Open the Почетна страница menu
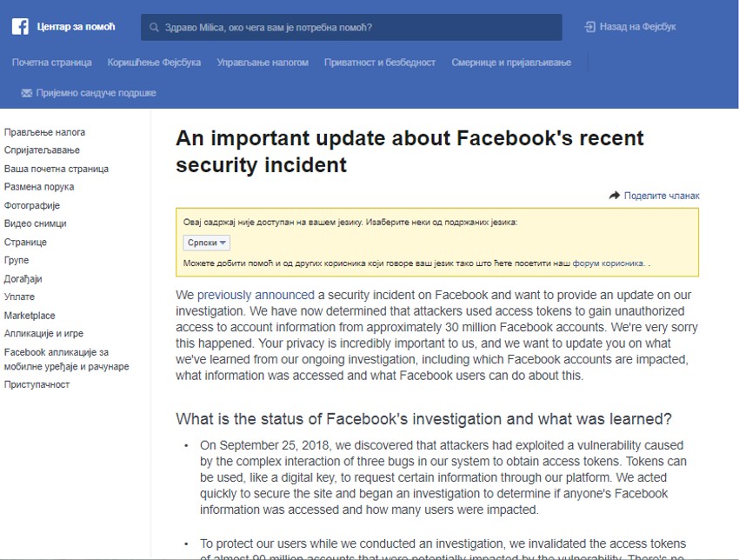Viewport: 739px width, 560px height. 52,63
